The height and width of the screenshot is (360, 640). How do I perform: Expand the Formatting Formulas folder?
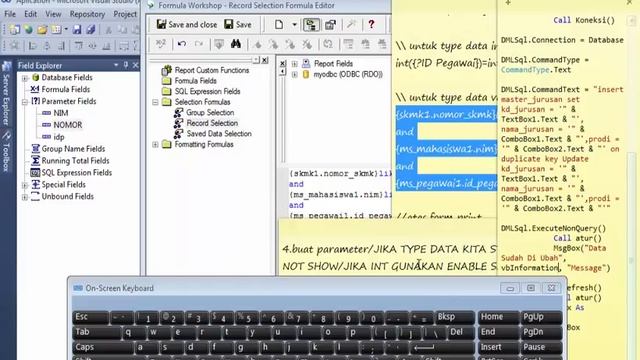(x=155, y=144)
